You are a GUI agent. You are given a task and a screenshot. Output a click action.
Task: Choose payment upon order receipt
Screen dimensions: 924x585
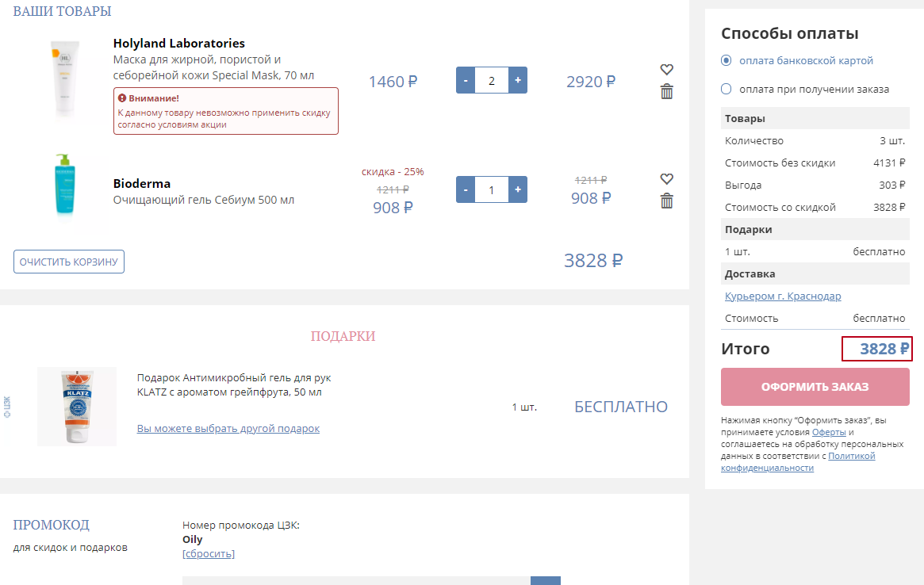tap(727, 89)
